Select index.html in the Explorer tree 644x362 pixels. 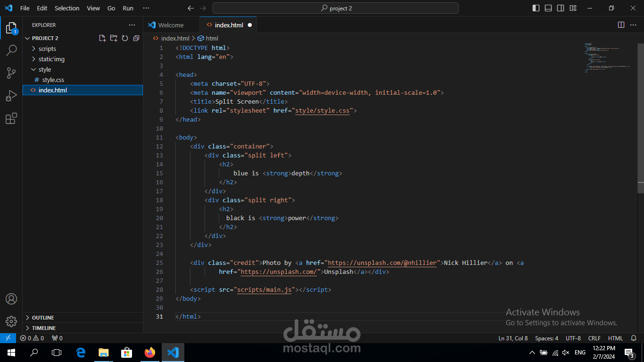(83, 90)
